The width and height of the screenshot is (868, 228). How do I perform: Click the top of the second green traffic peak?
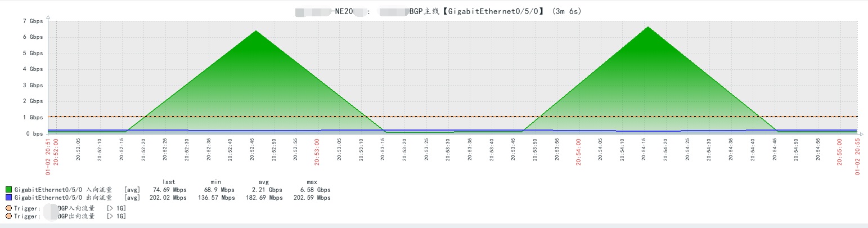[649, 27]
